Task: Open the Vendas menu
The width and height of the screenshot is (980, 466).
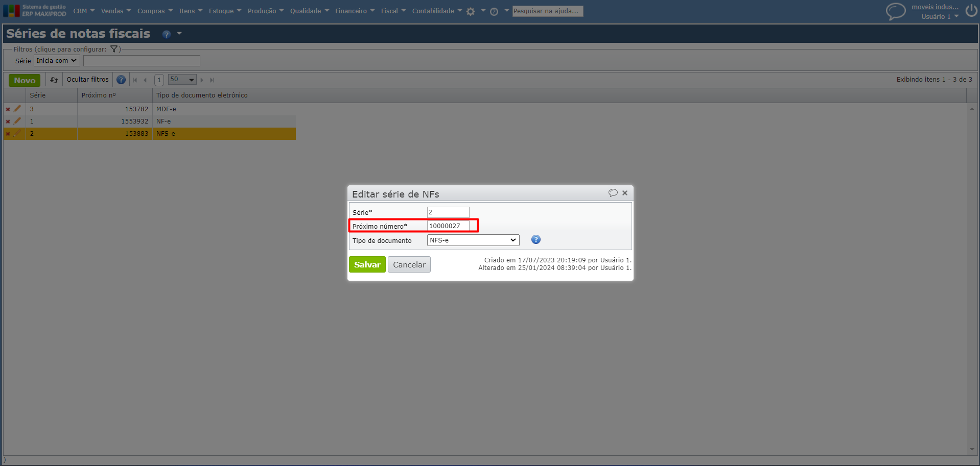Action: point(116,11)
